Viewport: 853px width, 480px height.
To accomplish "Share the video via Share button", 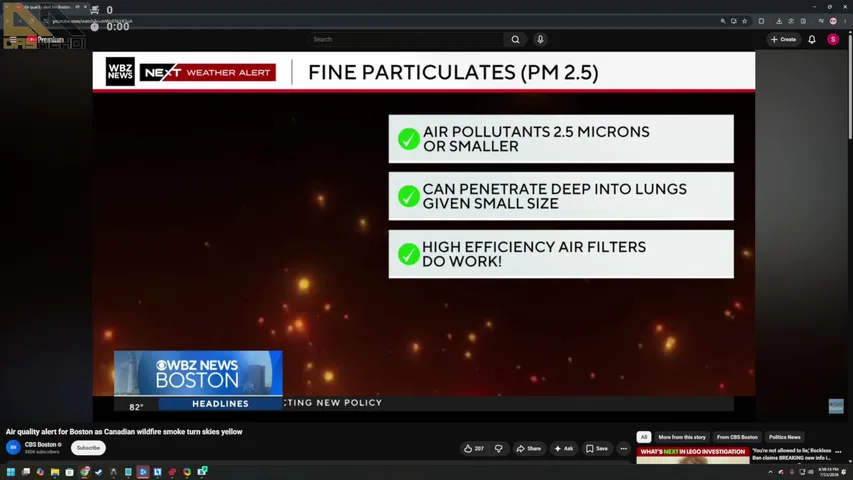I will click(x=529, y=448).
